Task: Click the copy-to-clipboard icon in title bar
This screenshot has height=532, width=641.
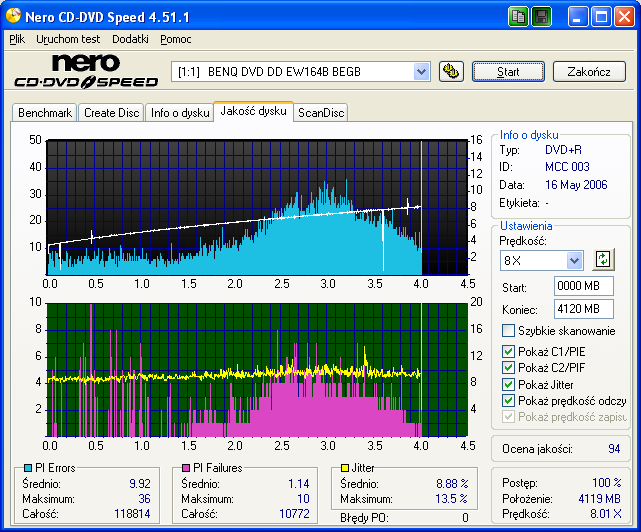Action: click(x=518, y=17)
